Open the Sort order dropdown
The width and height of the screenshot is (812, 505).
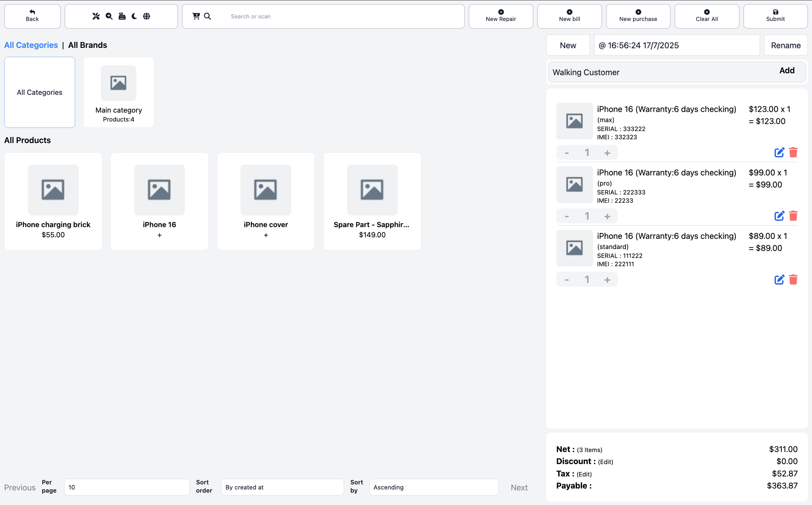[282, 487]
